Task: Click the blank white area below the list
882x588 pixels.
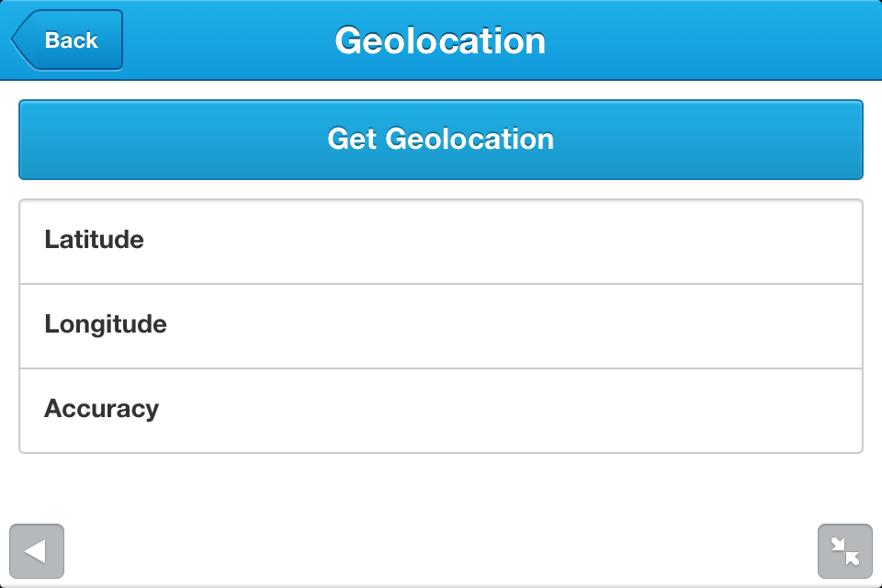Action: click(441, 492)
